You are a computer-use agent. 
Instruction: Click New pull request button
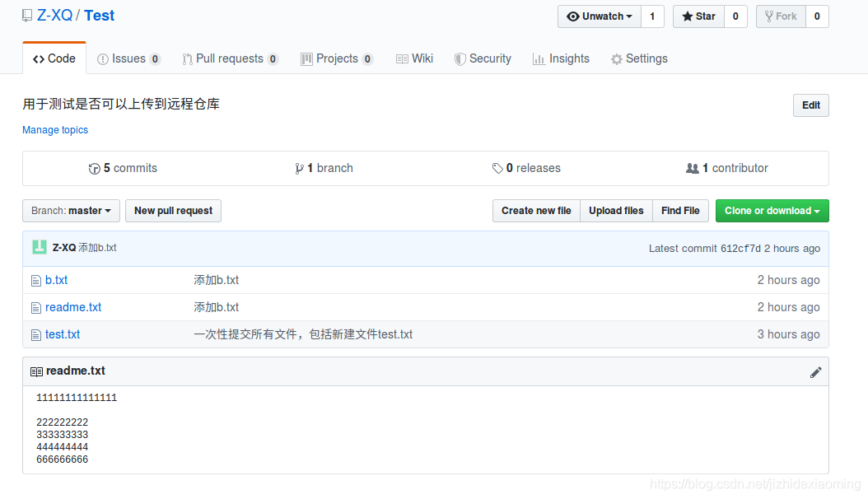pyautogui.click(x=173, y=211)
